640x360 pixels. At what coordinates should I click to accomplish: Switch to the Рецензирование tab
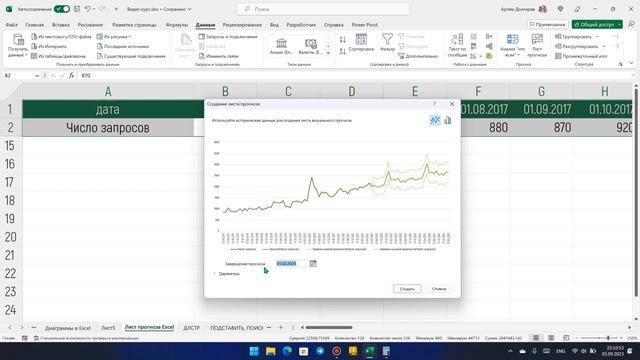pos(242,25)
